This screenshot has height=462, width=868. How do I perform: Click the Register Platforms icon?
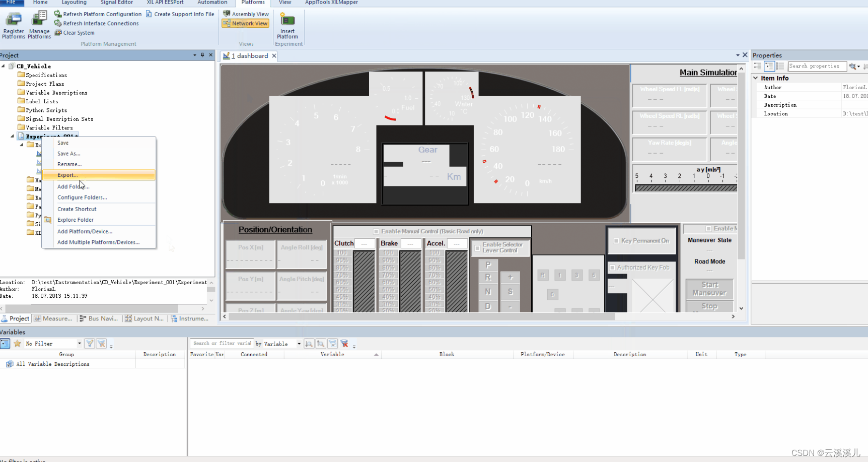(x=14, y=25)
